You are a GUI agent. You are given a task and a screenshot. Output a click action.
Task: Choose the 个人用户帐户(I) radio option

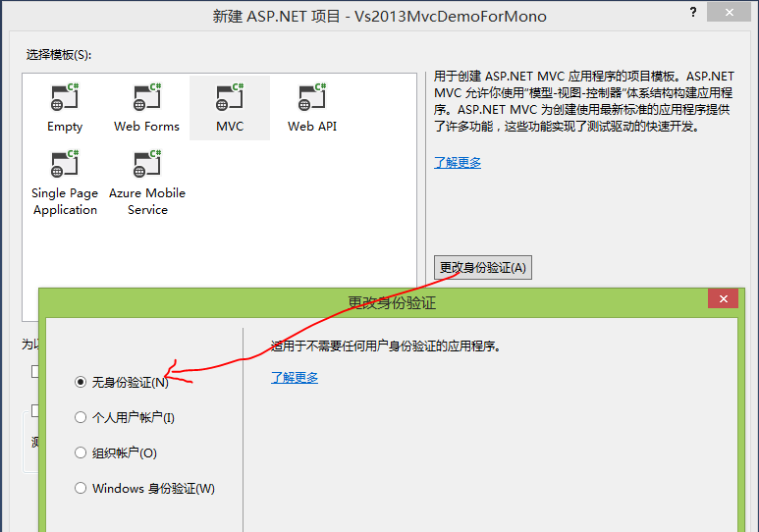[81, 417]
